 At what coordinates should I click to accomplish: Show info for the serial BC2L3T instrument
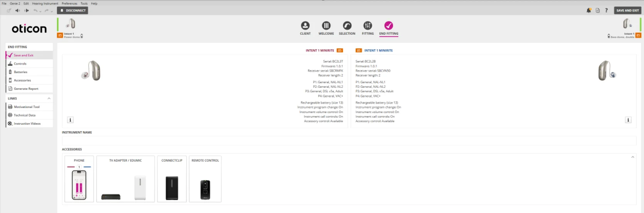point(70,120)
